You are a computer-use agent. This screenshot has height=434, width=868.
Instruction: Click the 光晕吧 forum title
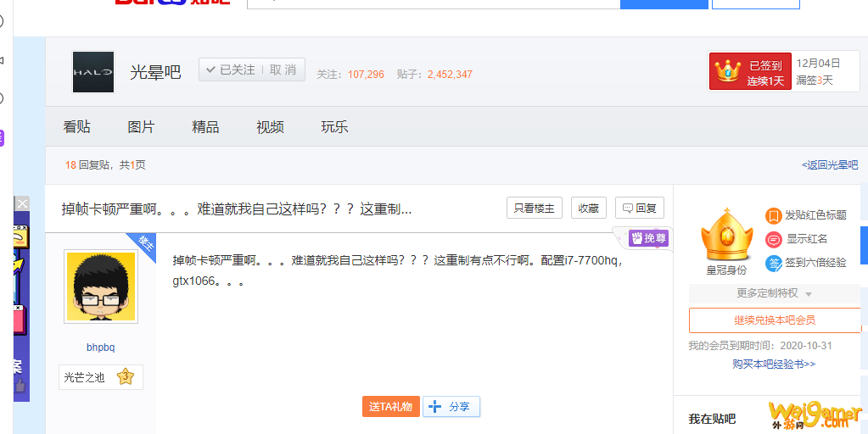155,72
